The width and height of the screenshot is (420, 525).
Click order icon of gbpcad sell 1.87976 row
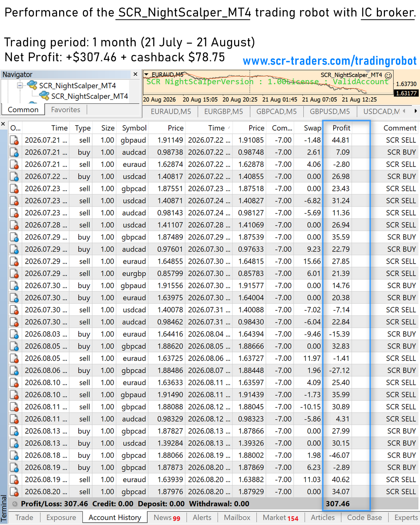(14, 492)
